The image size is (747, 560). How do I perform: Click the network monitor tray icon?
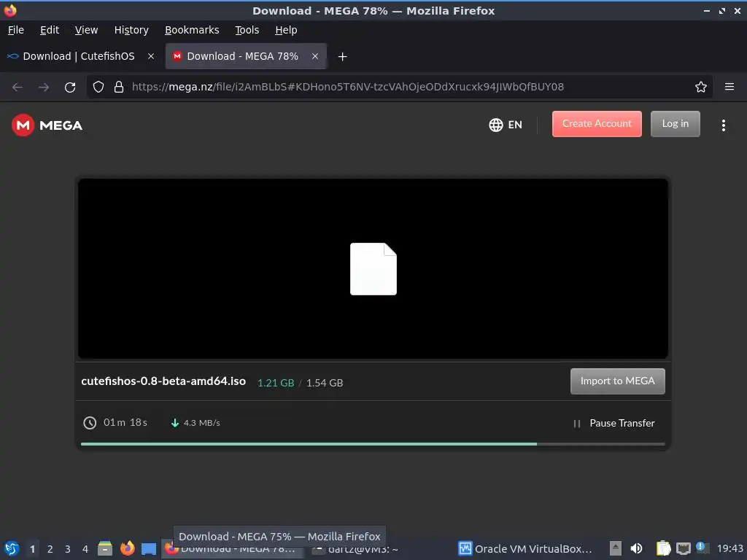pyautogui.click(x=683, y=548)
